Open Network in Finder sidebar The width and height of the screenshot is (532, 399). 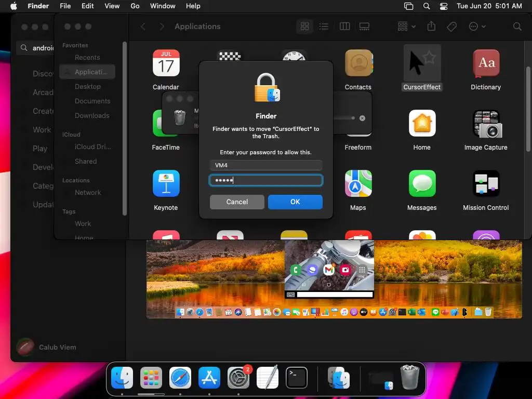click(x=87, y=193)
